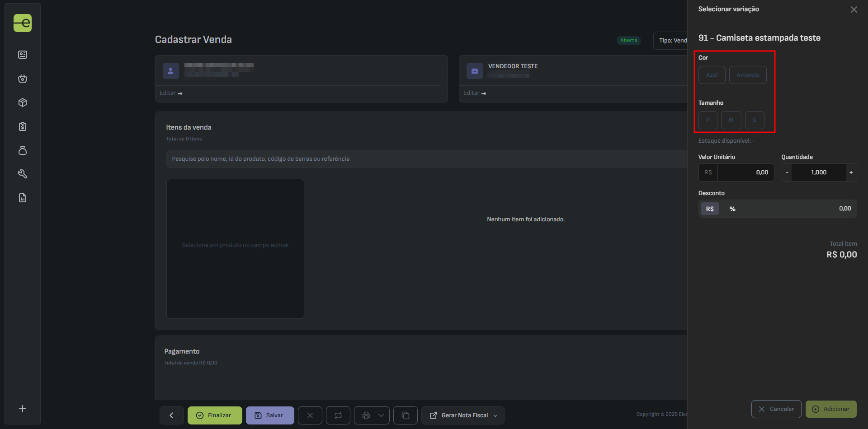Click the duplicate sale copy icon
Viewport: 868px width, 429px height.
[406, 415]
